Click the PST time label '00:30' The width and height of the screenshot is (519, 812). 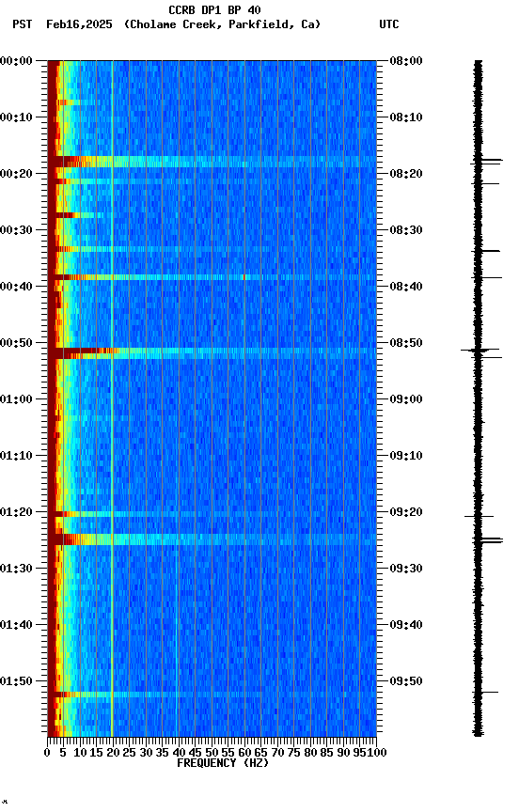coord(16,230)
